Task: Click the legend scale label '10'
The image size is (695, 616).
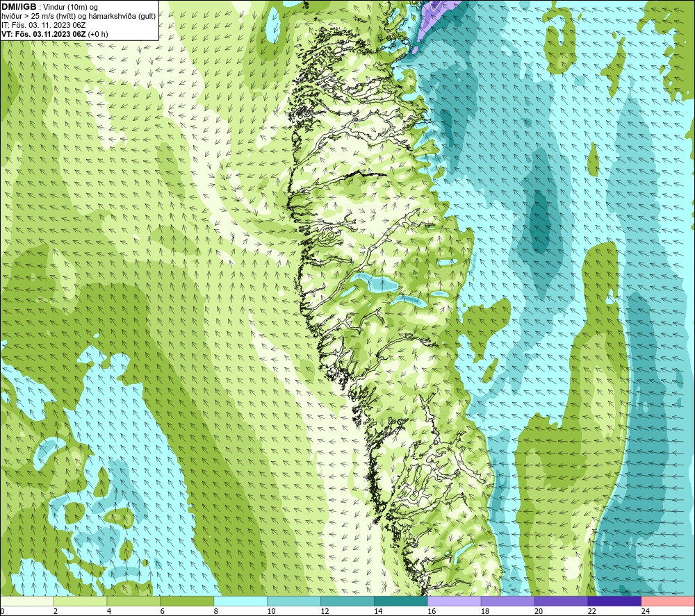Action: 271,611
